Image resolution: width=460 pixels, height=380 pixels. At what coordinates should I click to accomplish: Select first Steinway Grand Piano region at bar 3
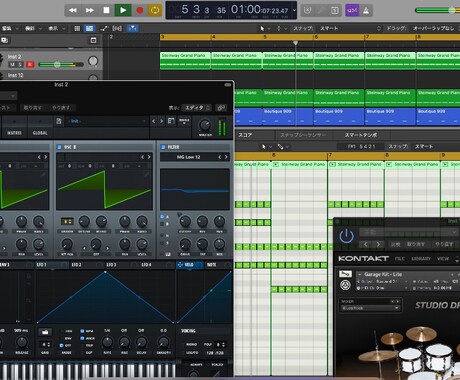(185, 61)
